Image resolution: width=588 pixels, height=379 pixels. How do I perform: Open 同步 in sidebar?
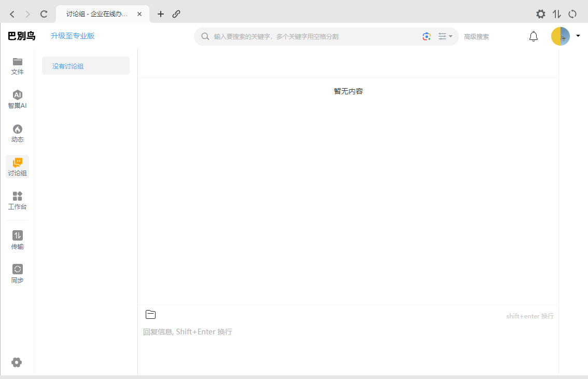click(x=17, y=274)
